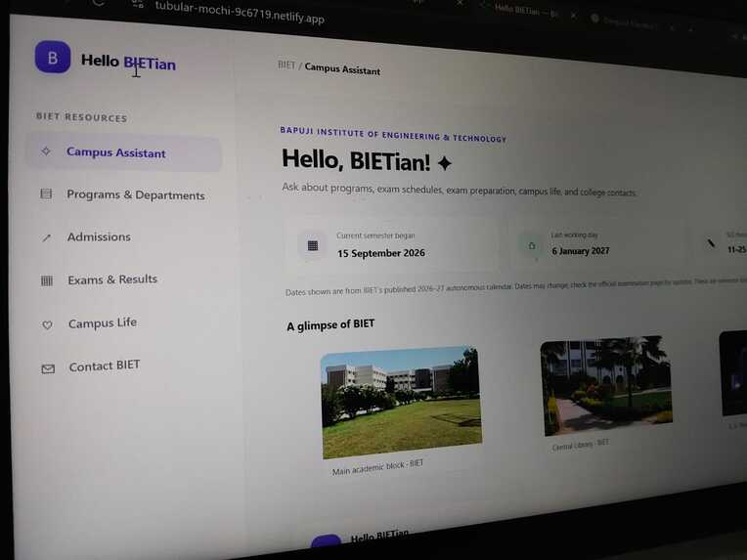The image size is (747, 560).
Task: Click the Campus Assistant breadcrumb text
Action: 342,69
